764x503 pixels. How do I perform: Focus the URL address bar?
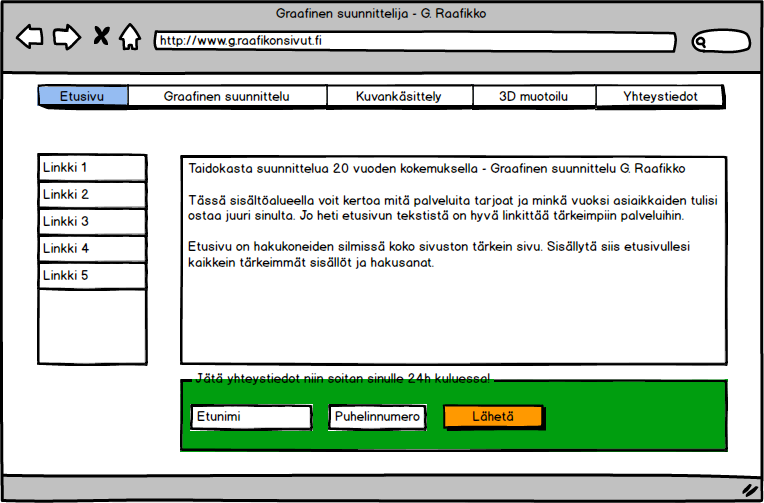pos(415,41)
